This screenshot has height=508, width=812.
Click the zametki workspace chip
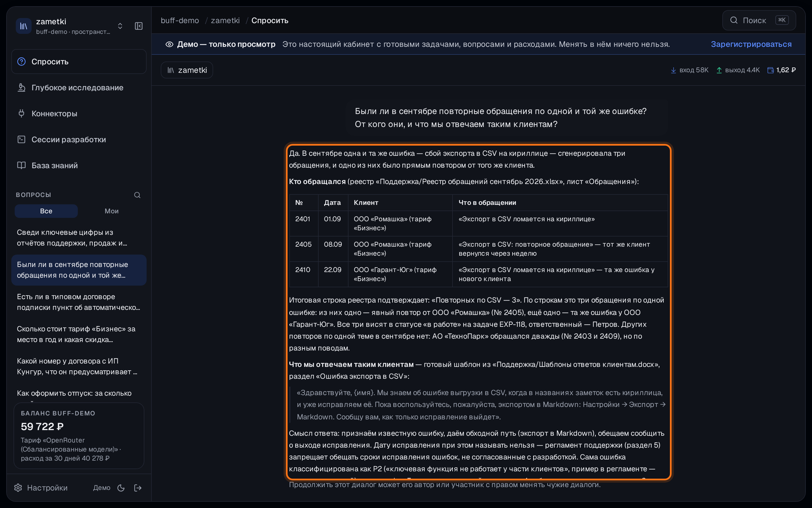click(187, 70)
